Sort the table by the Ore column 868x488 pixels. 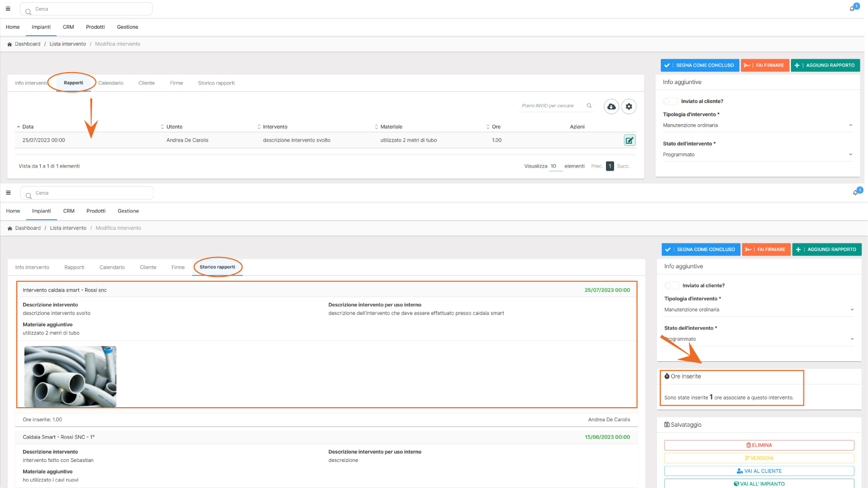(x=496, y=127)
